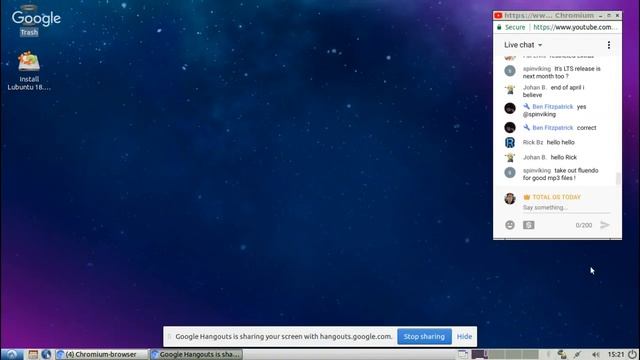Image resolution: width=640 pixels, height=360 pixels.
Task: Launch the file manager from the taskbar
Action: 33,354
